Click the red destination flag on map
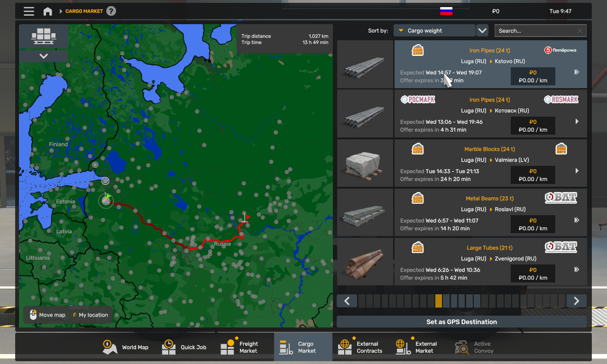 (x=245, y=218)
